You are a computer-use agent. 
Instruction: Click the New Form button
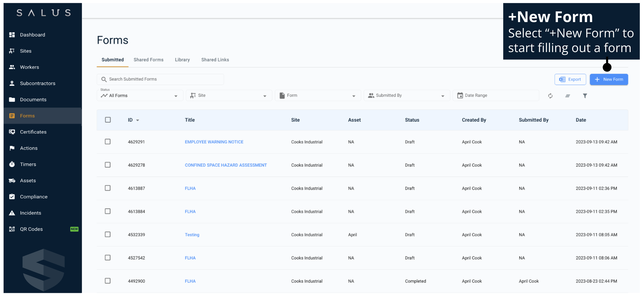(x=609, y=80)
